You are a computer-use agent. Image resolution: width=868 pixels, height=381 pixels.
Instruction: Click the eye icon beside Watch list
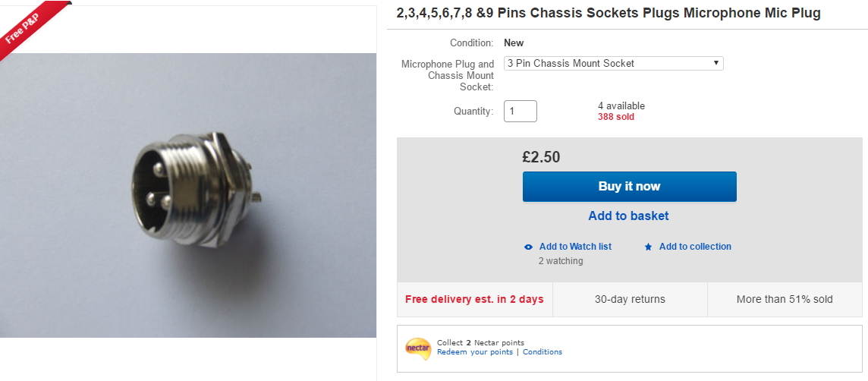[528, 247]
